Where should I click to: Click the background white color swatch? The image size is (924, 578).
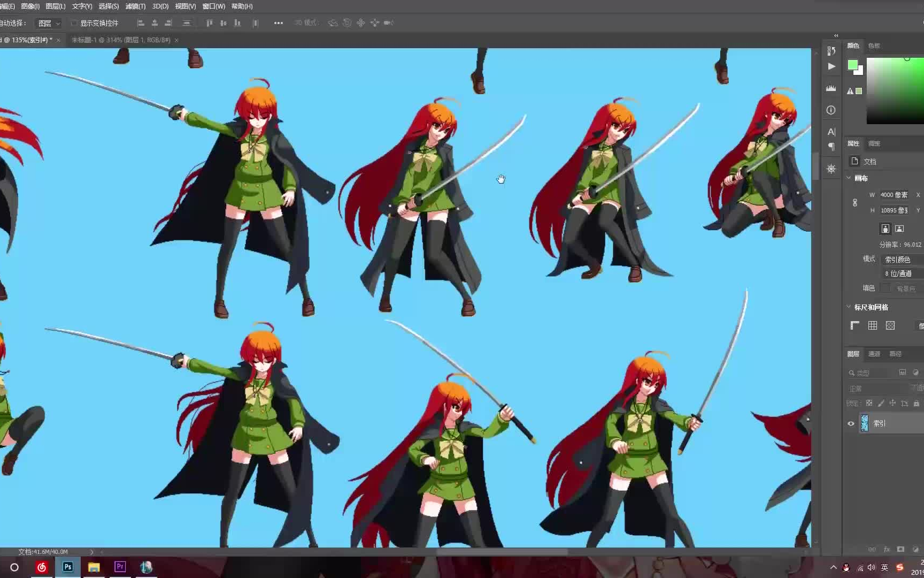click(x=859, y=72)
